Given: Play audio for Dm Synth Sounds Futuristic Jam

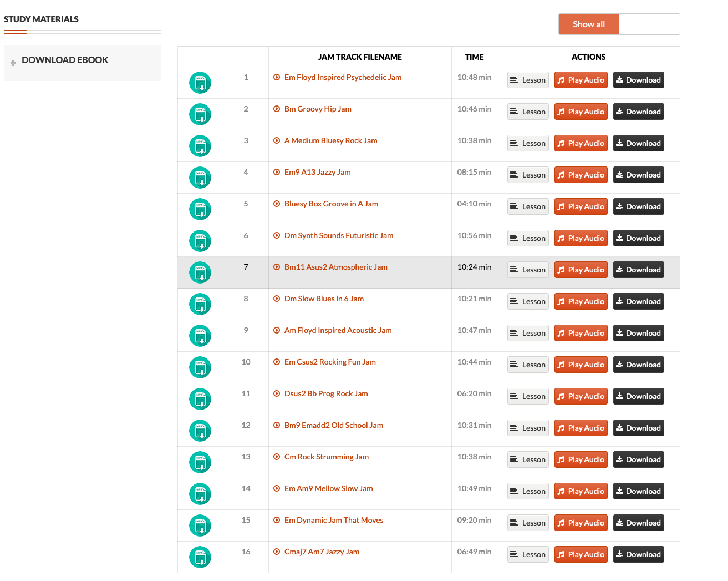Looking at the screenshot, I should (581, 239).
